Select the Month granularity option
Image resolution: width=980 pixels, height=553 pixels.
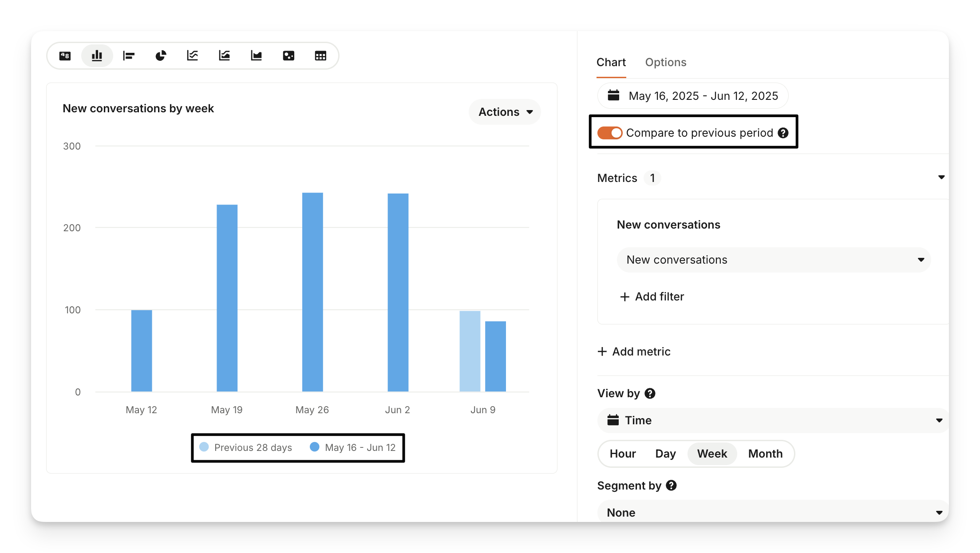coord(765,454)
